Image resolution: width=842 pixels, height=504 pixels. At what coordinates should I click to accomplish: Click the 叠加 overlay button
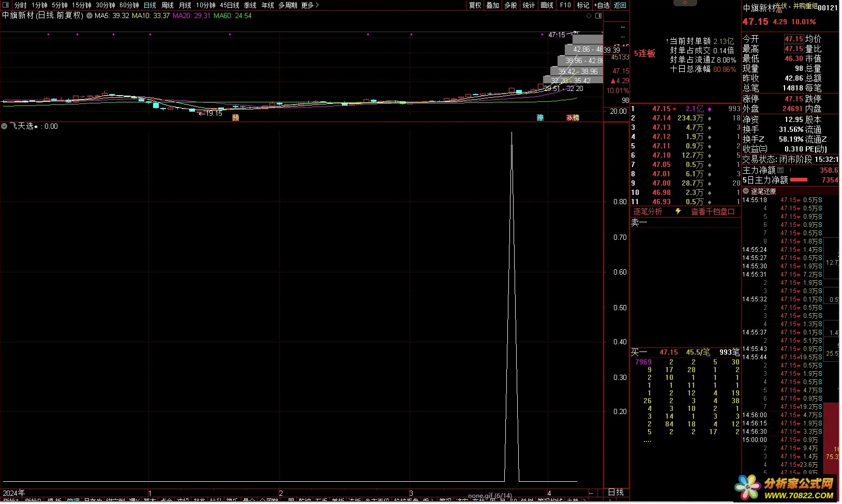click(492, 5)
